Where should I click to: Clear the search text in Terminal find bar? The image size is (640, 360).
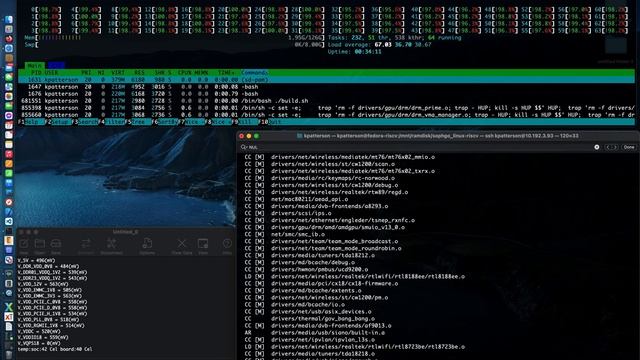597,147
